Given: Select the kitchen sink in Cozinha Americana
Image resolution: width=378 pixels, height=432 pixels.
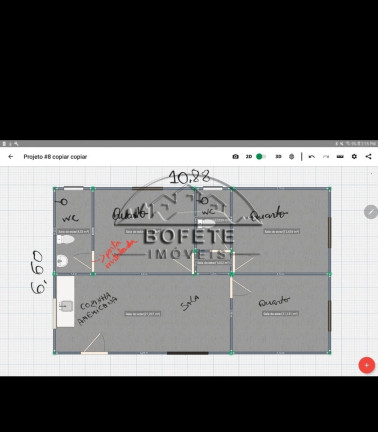Looking at the screenshot, I should click(x=66, y=306).
